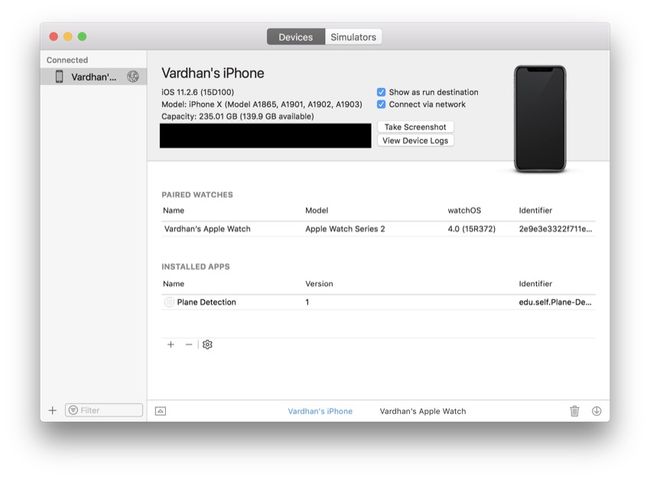Select the Devices tab
Viewport: 650px width, 479px height.
(296, 37)
